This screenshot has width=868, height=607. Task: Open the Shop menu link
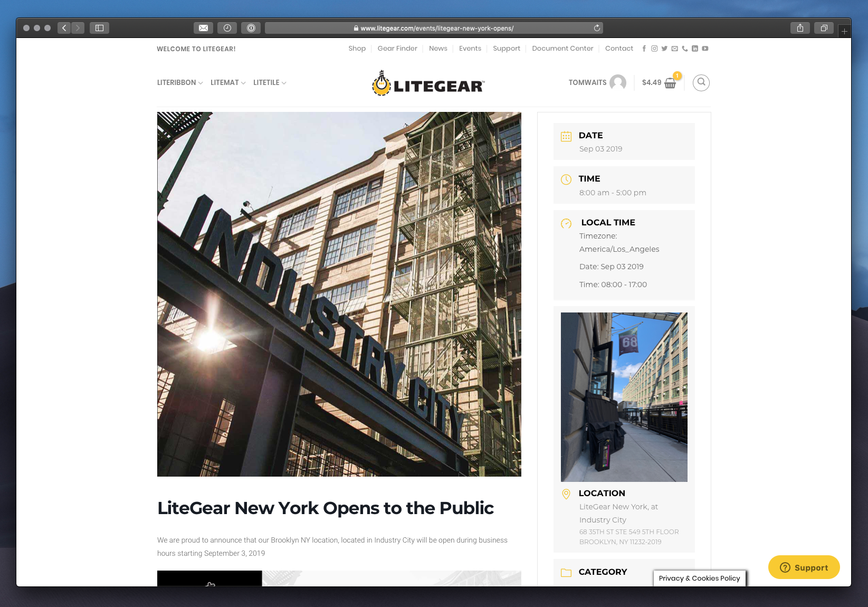[x=357, y=49]
